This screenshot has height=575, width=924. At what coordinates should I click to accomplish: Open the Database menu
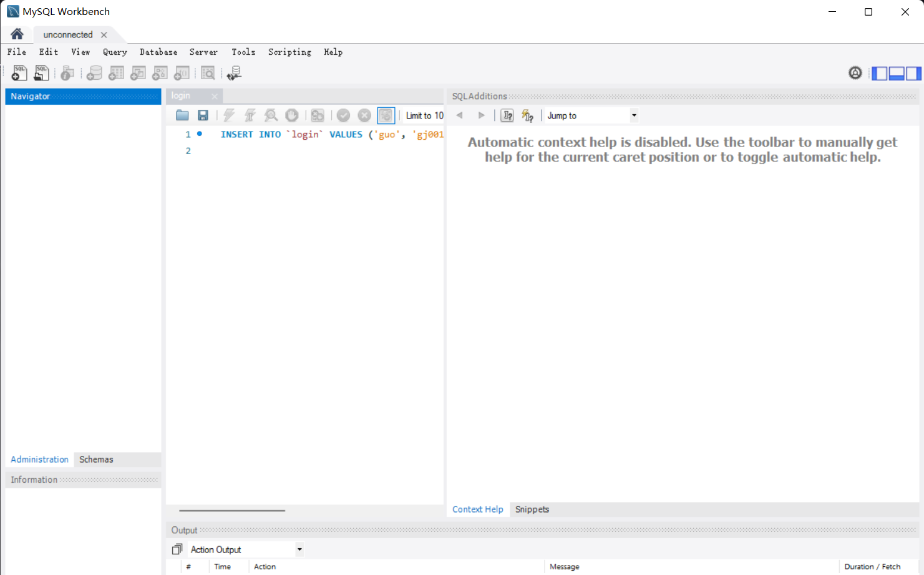point(158,52)
